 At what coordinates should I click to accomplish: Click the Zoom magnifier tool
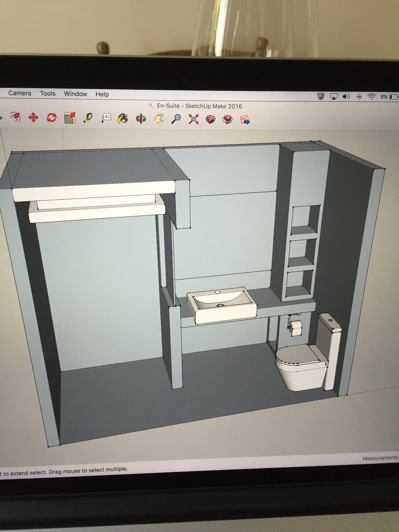click(176, 119)
